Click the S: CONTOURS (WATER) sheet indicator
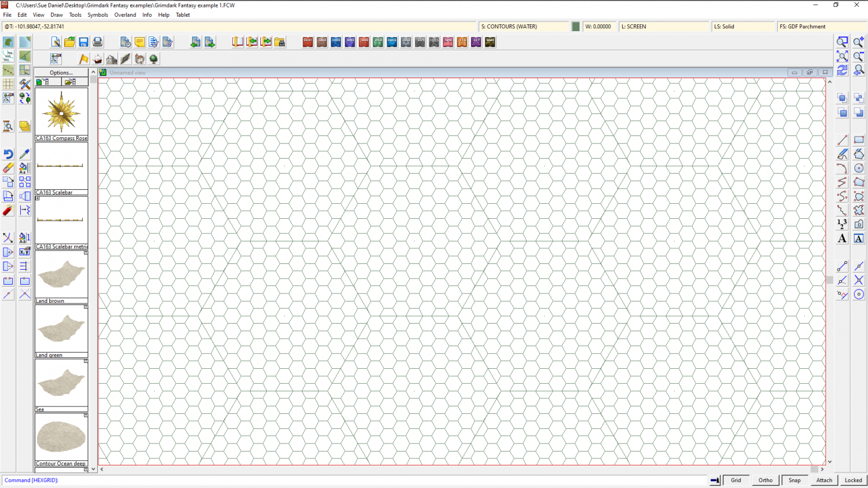This screenshot has width=868, height=488. pos(524,27)
